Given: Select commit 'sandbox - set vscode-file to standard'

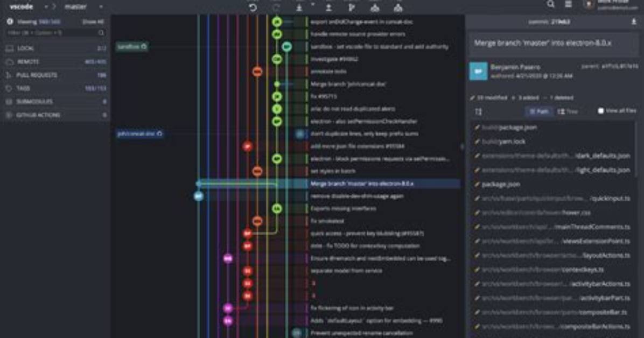Looking at the screenshot, I should coord(380,47).
